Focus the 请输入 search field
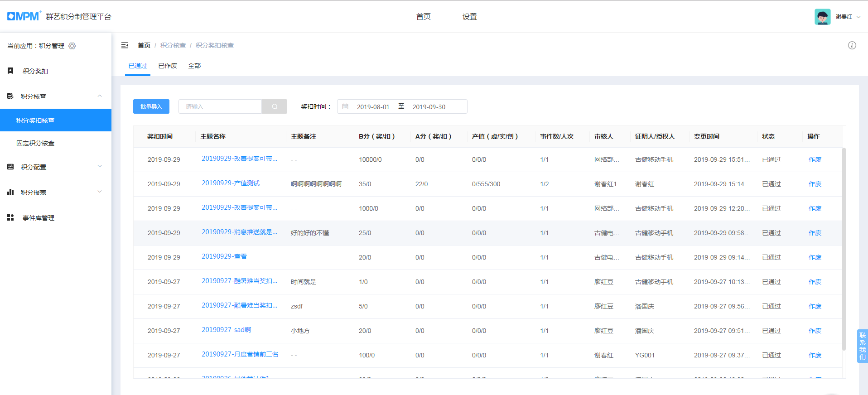Viewport: 868px width, 395px height. [x=220, y=106]
